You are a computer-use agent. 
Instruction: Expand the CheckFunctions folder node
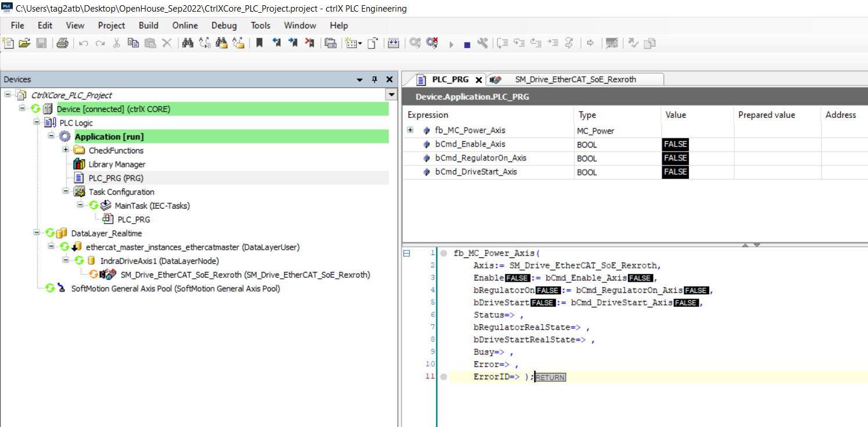coord(66,150)
